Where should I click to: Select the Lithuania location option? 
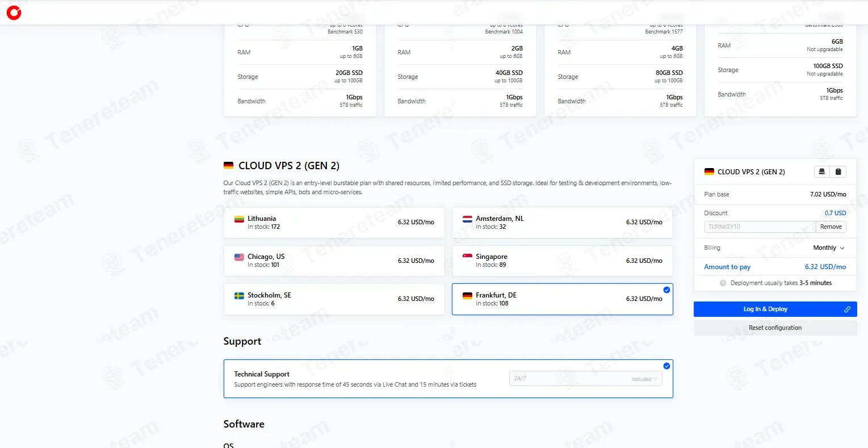[x=334, y=223]
